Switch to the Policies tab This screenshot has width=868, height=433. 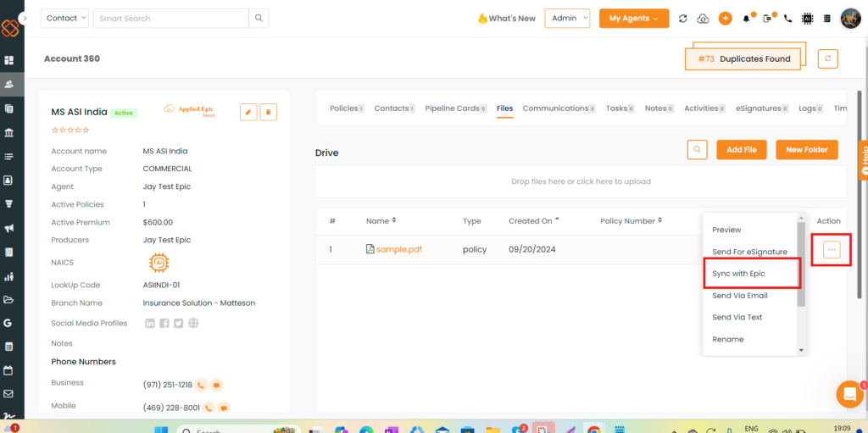pos(347,108)
